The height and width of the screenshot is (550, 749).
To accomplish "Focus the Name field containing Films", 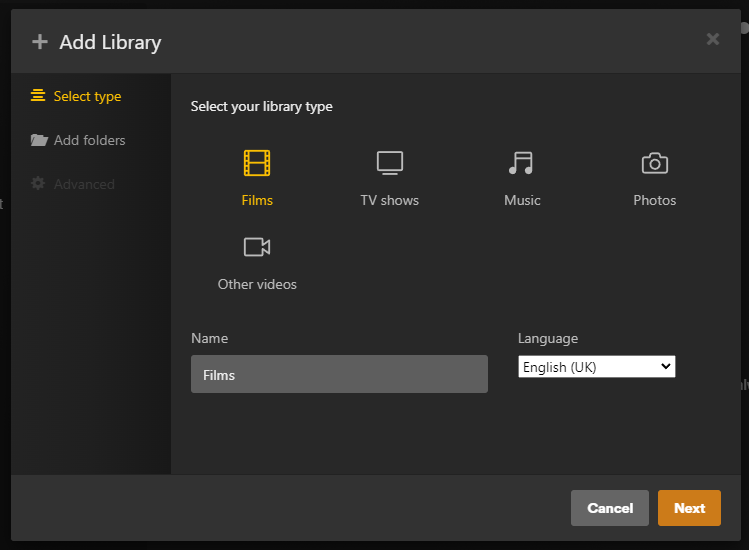I will click(x=339, y=374).
